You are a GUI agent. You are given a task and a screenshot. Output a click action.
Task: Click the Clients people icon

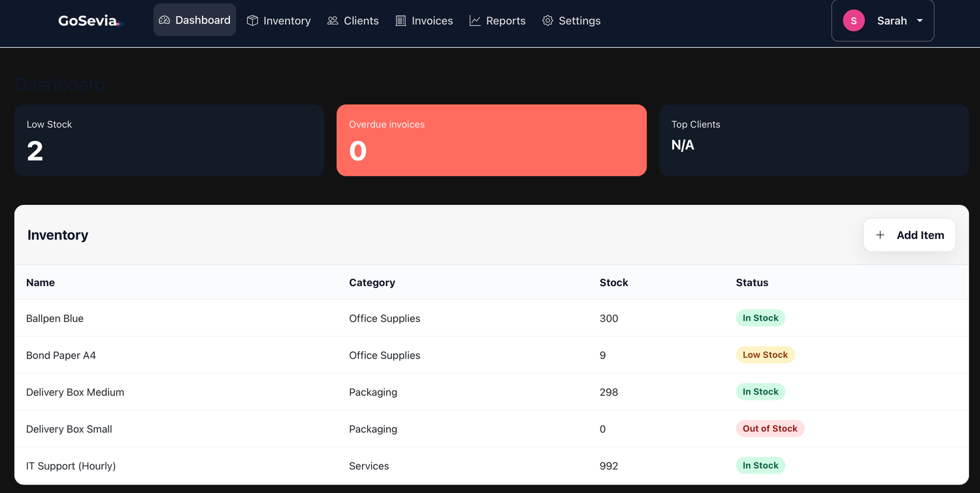coord(333,21)
